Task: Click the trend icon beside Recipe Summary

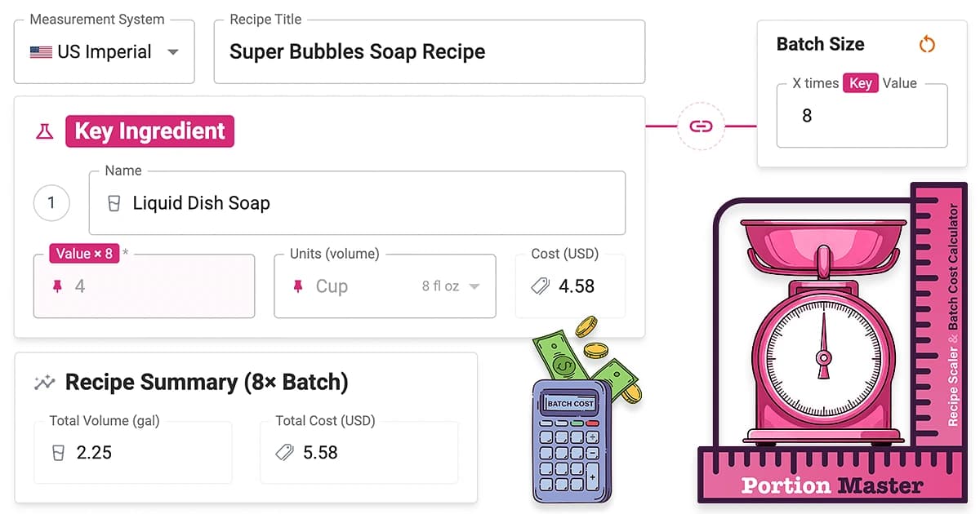Action: point(45,381)
